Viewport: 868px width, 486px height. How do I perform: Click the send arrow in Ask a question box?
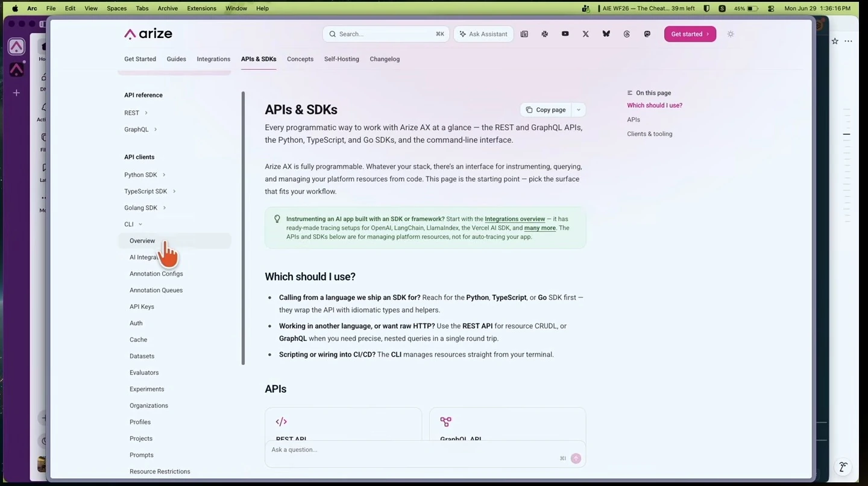coord(576,458)
